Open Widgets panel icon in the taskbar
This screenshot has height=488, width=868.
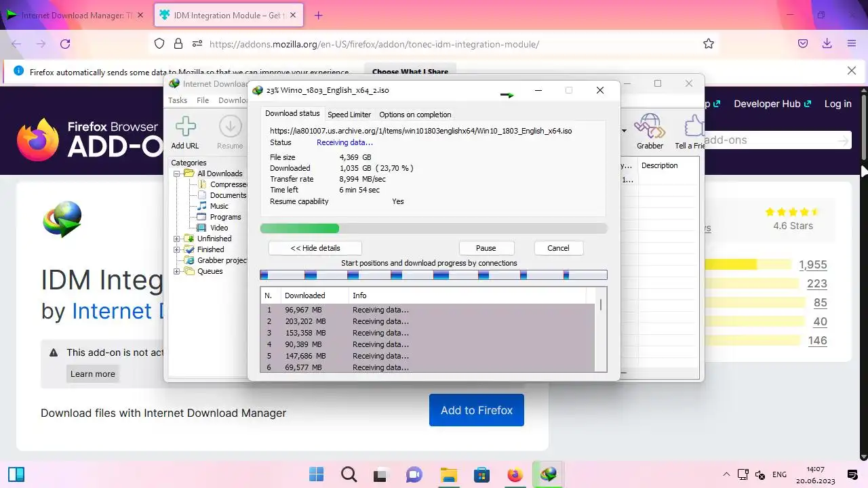point(16,474)
